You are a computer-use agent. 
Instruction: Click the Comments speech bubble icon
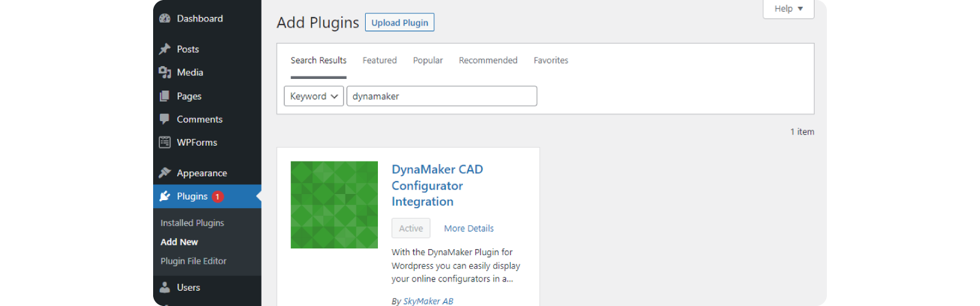pyautogui.click(x=165, y=119)
